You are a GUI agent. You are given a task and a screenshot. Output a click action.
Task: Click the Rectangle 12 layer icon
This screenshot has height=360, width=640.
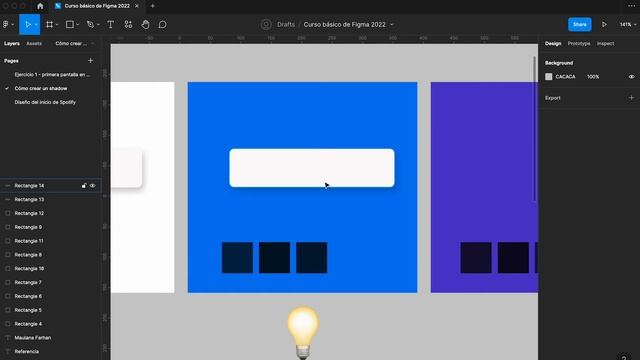coord(7,213)
